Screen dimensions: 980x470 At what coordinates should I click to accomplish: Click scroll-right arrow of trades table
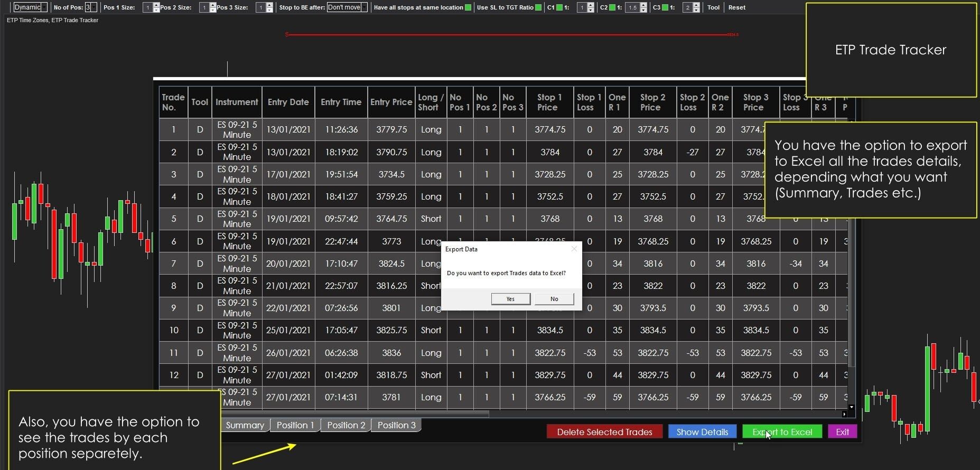click(844, 415)
